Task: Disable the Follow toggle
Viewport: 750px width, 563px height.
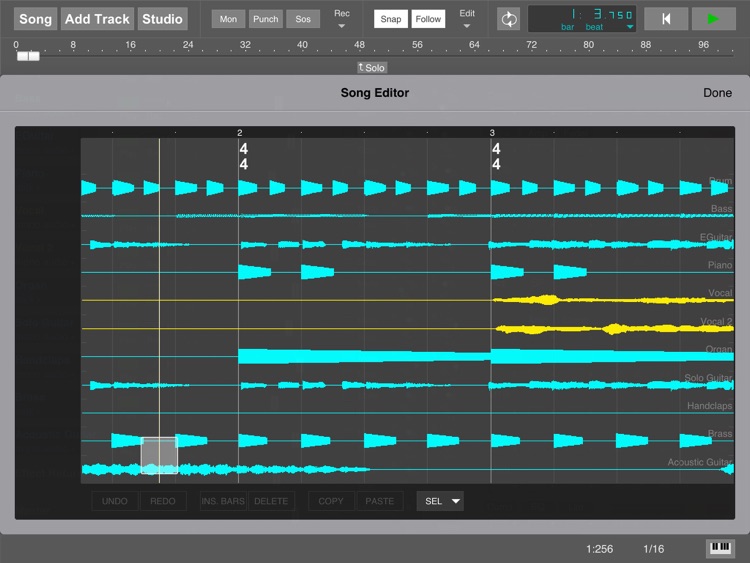Action: [x=428, y=19]
